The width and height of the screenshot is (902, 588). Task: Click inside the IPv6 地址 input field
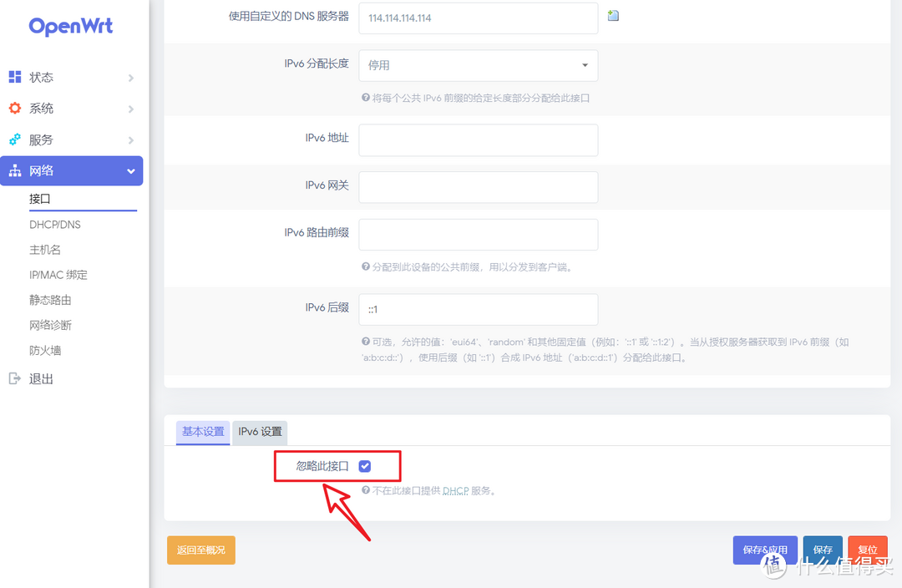pos(478,139)
